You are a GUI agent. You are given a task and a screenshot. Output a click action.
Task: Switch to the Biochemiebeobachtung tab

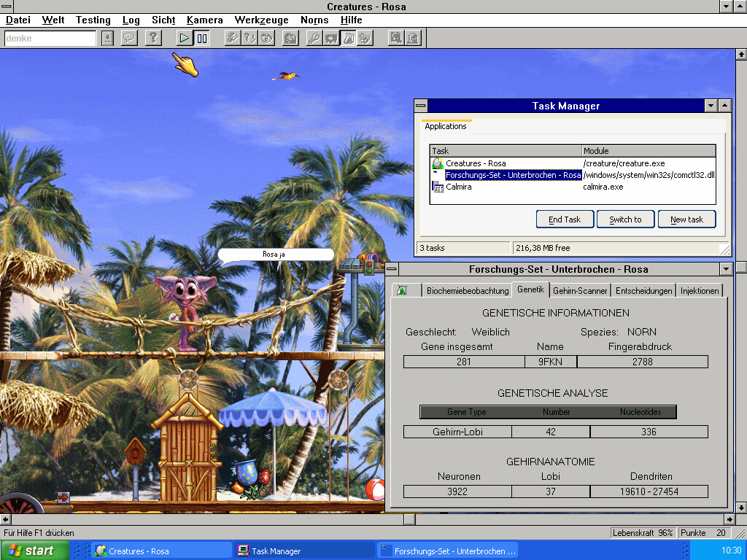468,290
